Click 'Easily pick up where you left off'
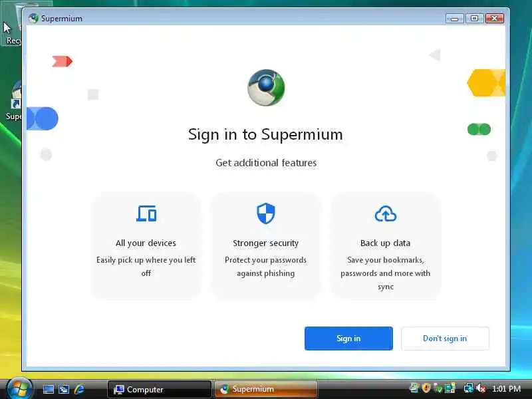 (146, 267)
